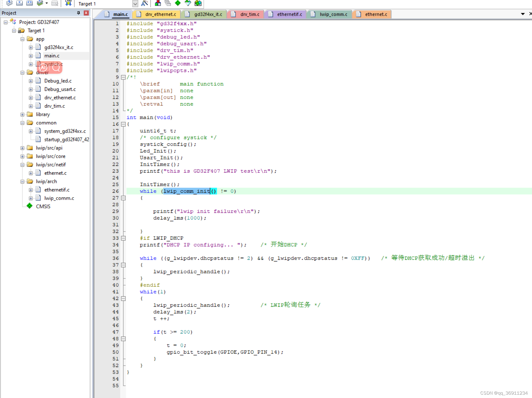Collapse the main function code block
The height and width of the screenshot is (398, 532).
[124, 124]
